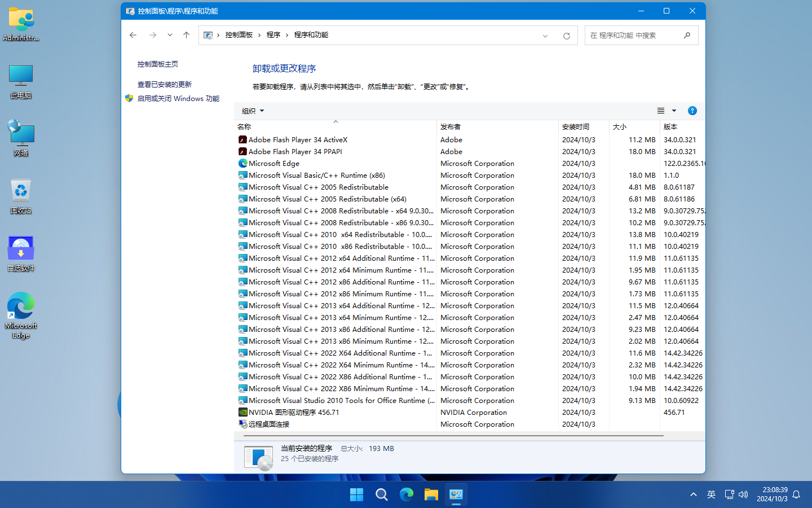Open 启用或关闭 Windows 功能 link
This screenshot has width=812, height=508.
point(178,99)
